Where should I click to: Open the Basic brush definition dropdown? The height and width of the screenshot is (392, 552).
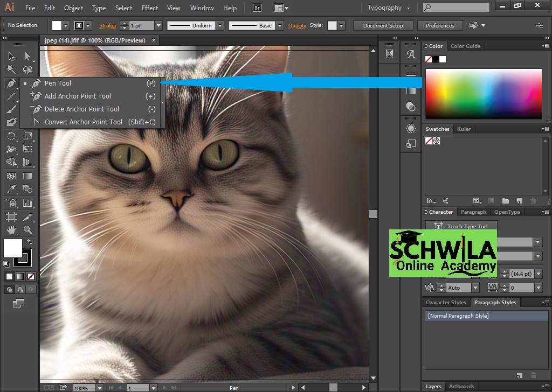tap(280, 25)
